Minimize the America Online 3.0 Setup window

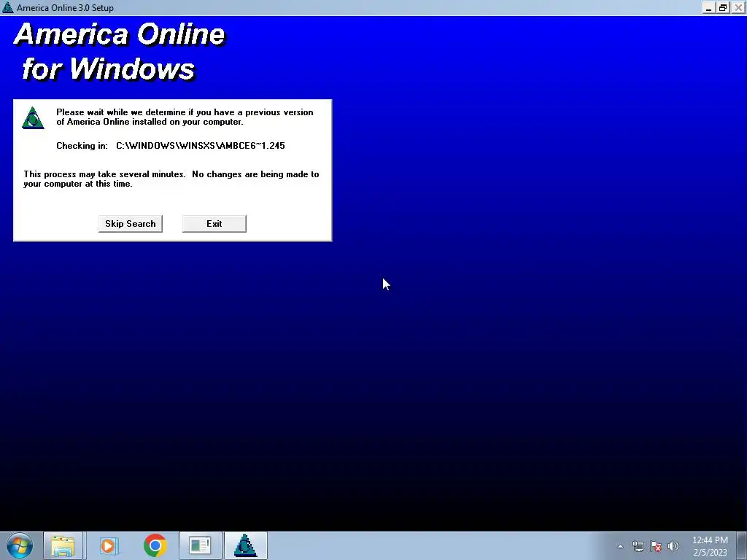click(x=708, y=7)
